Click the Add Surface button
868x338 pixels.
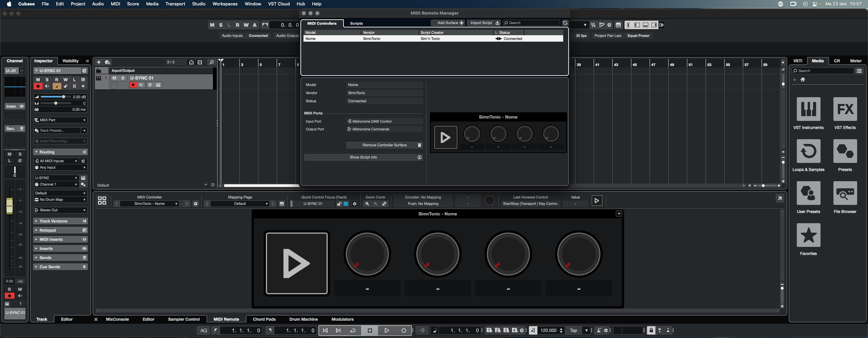pyautogui.click(x=448, y=23)
